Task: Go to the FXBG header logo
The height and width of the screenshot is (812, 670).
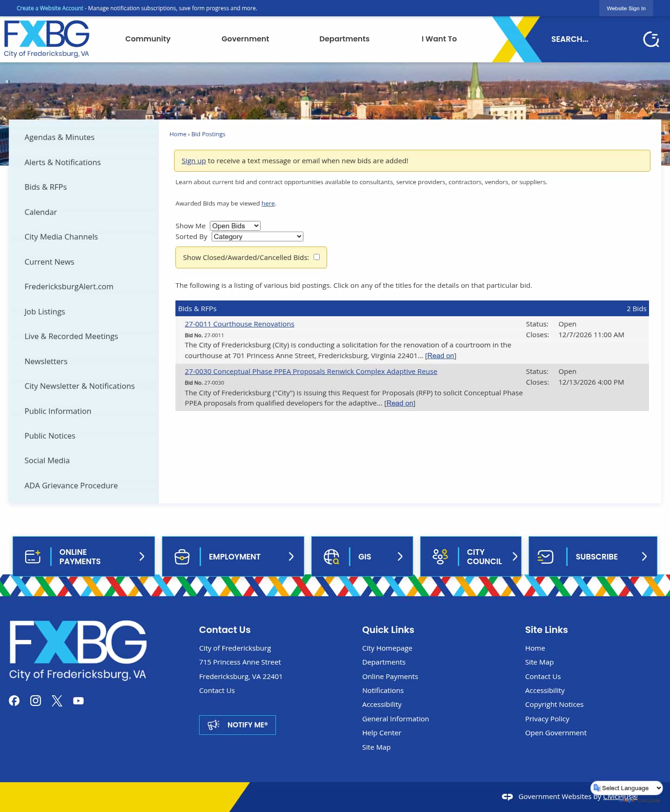Action: [47, 39]
